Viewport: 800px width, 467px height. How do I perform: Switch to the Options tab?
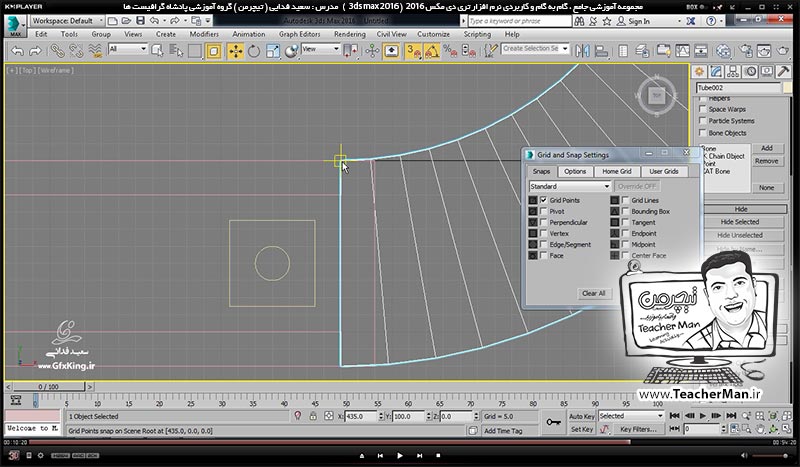[x=575, y=171]
